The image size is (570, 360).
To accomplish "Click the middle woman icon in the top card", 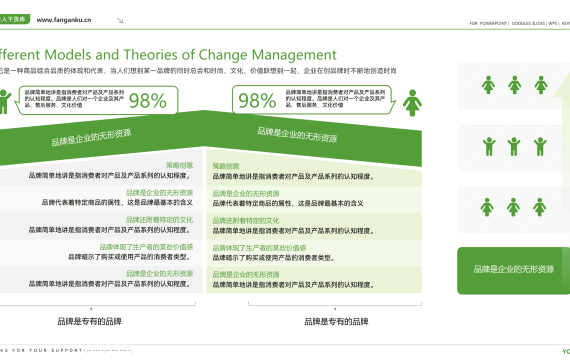I will (514, 85).
